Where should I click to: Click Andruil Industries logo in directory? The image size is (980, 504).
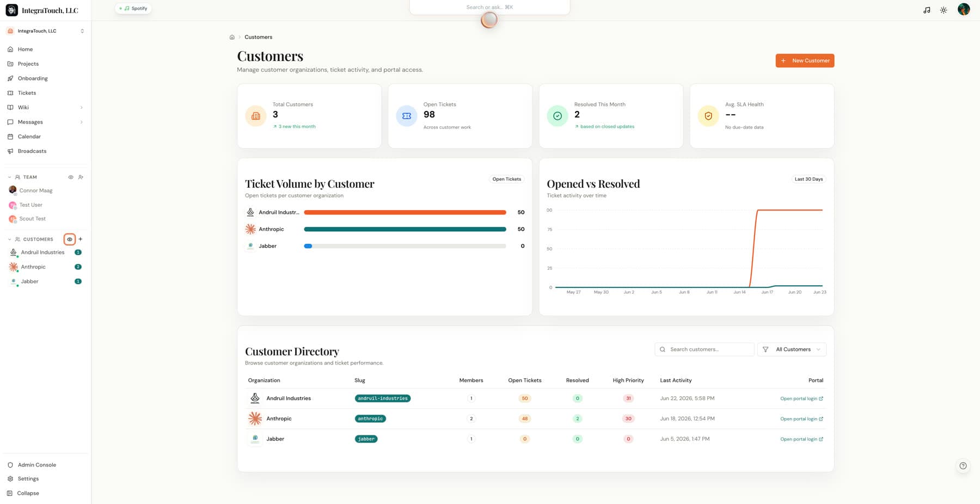[255, 398]
